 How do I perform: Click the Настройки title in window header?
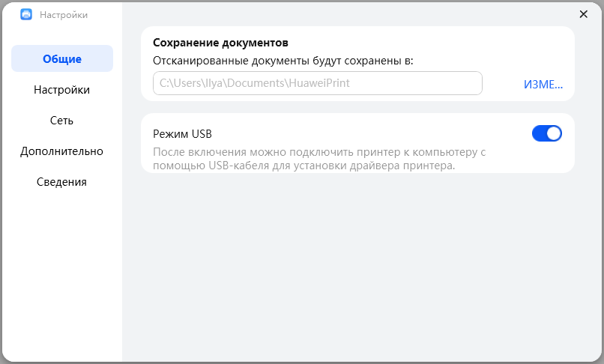point(64,15)
